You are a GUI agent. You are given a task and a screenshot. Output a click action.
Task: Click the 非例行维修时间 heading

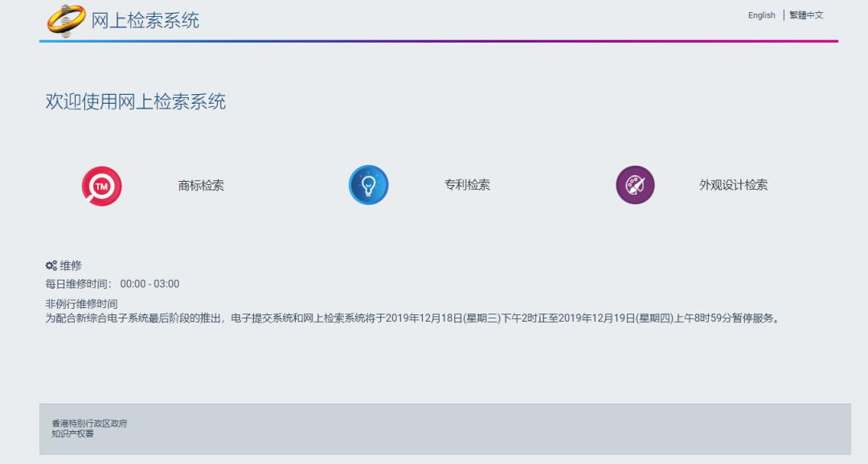pyautogui.click(x=81, y=304)
